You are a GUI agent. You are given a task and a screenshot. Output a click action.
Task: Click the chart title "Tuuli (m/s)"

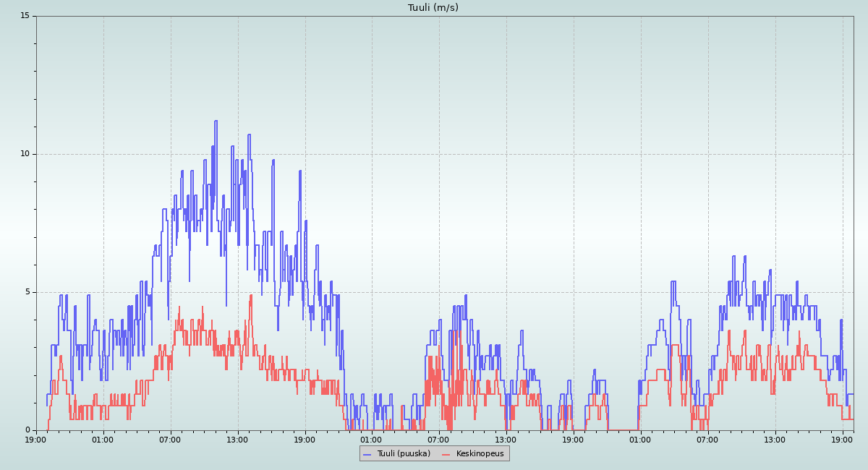tap(433, 8)
